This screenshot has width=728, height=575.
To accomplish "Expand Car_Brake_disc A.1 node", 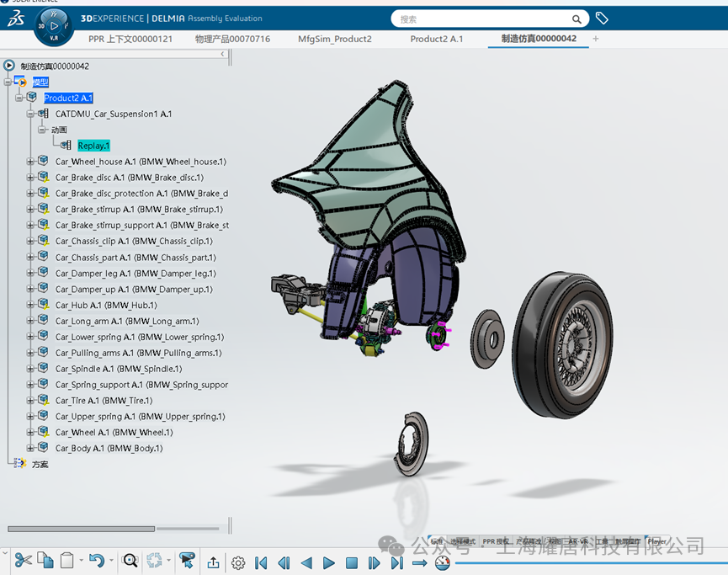I will [x=30, y=178].
